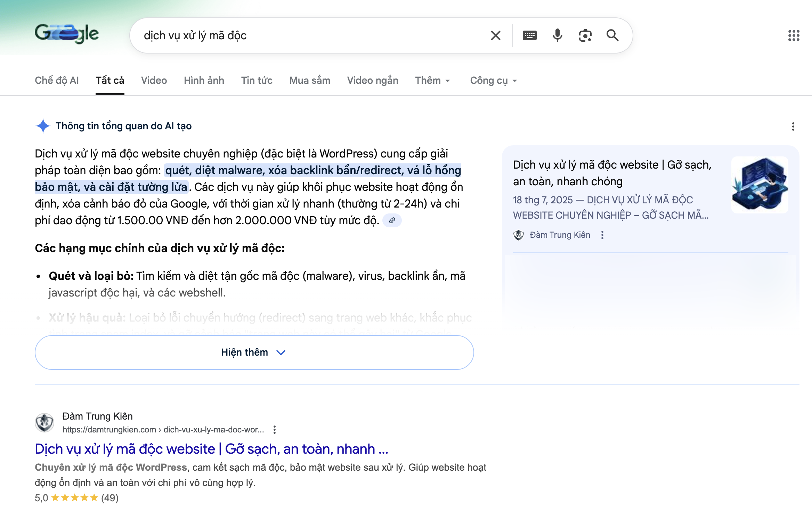The width and height of the screenshot is (812, 527).
Task: Open Google Lens image search
Action: [585, 35]
